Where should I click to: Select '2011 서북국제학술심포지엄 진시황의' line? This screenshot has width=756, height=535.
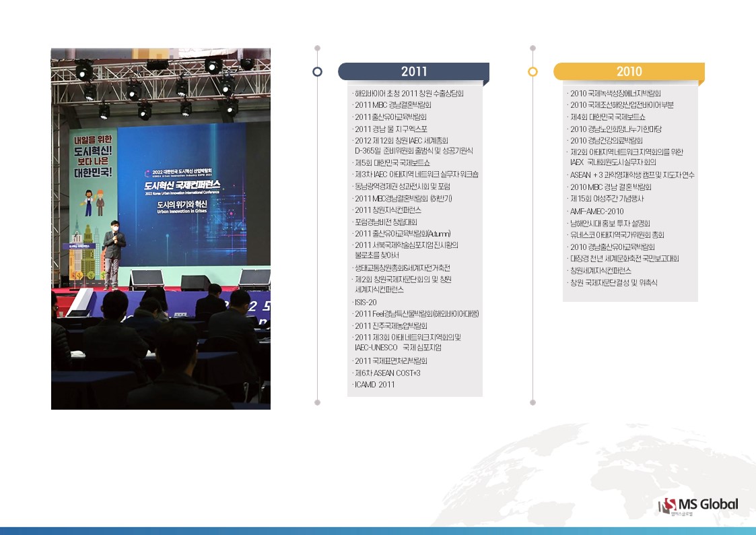point(407,245)
